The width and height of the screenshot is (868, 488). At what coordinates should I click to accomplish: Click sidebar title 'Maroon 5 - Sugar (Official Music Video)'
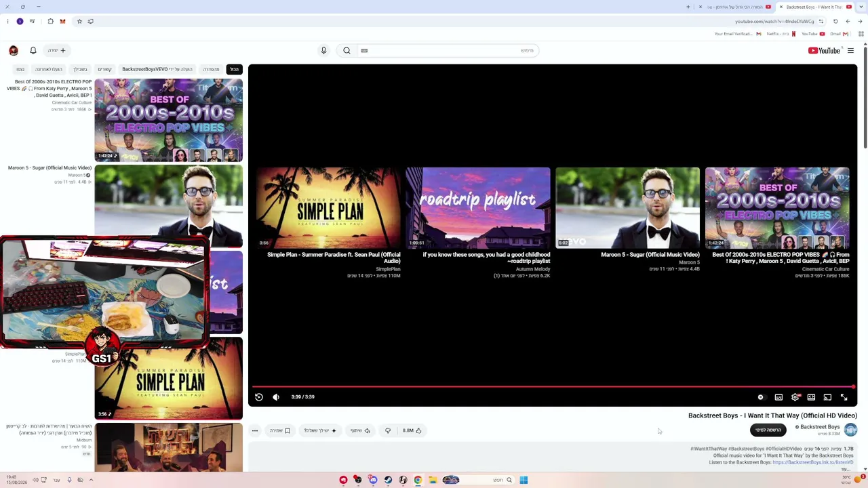[x=50, y=167]
